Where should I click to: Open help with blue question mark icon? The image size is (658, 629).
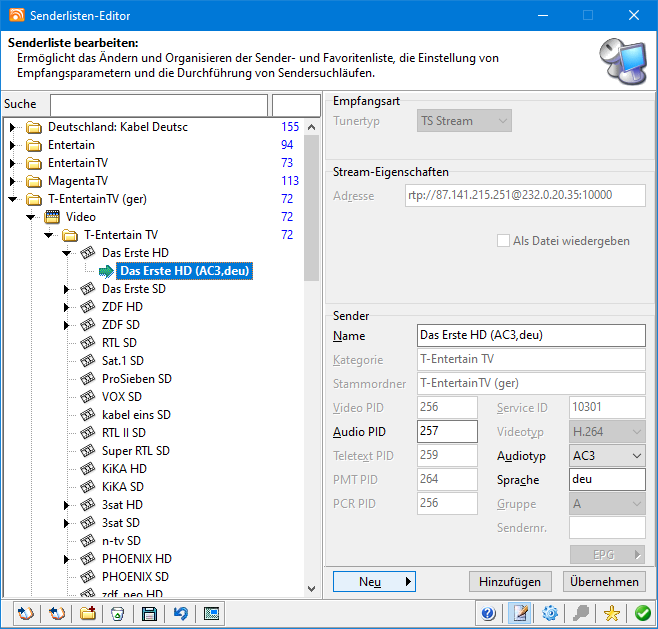click(488, 613)
